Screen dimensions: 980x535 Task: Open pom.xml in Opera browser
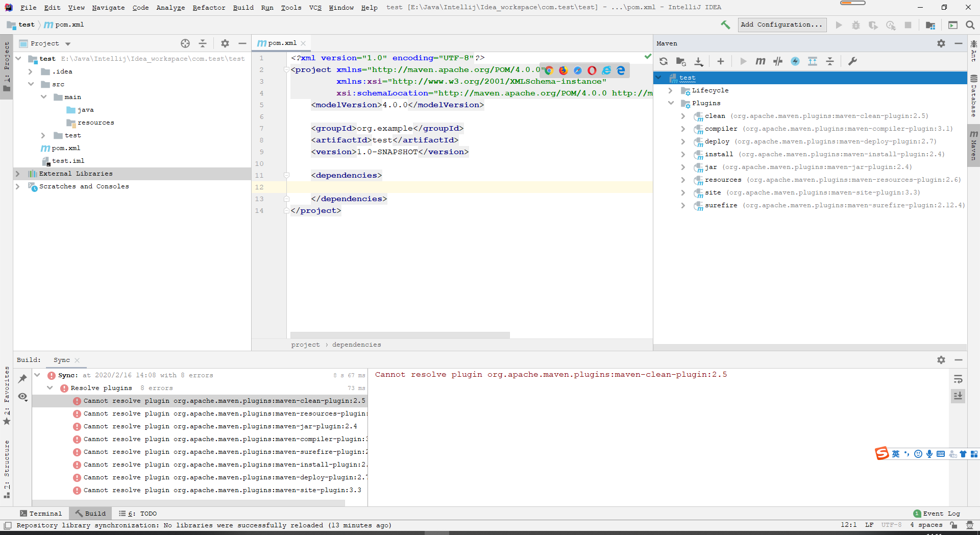pos(592,70)
